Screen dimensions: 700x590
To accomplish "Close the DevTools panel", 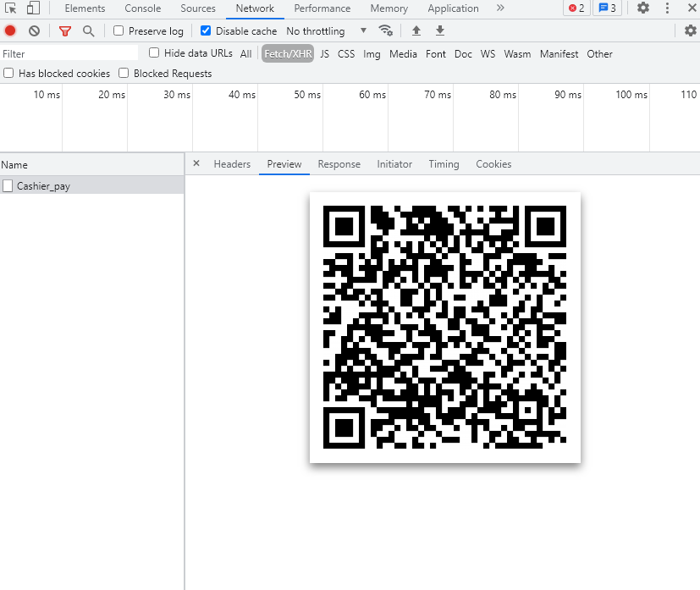I will [x=692, y=8].
